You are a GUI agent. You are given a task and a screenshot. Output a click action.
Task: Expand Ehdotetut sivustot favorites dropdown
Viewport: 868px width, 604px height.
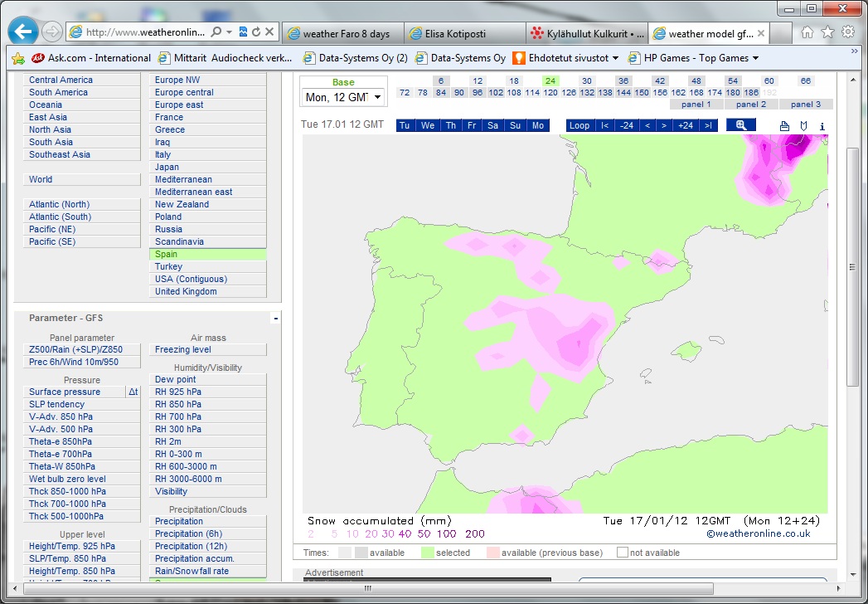click(x=614, y=58)
